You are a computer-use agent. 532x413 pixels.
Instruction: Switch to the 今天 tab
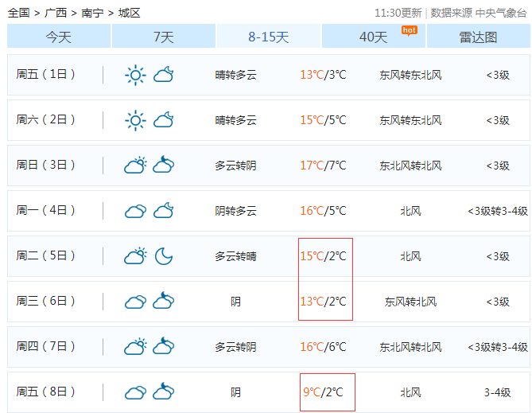[59, 37]
